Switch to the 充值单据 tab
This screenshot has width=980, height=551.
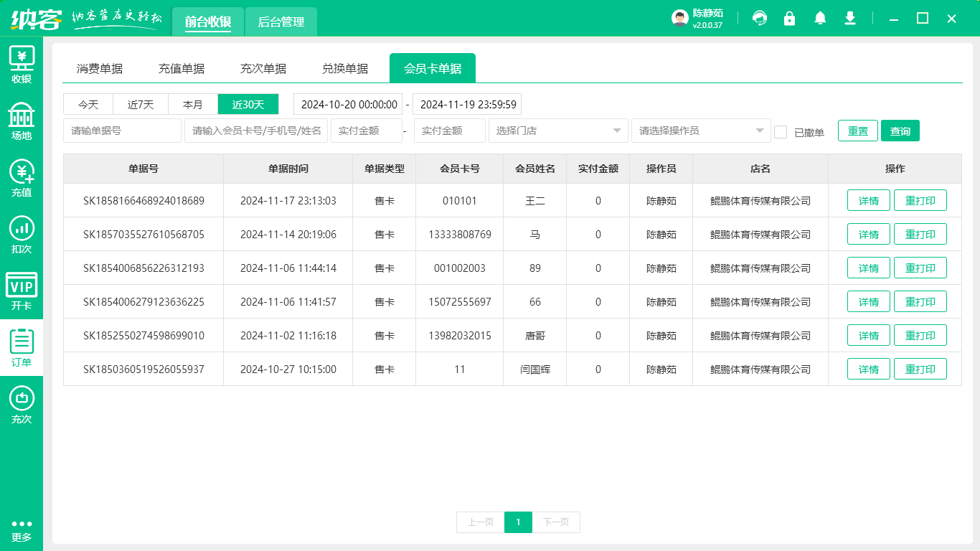tap(182, 69)
